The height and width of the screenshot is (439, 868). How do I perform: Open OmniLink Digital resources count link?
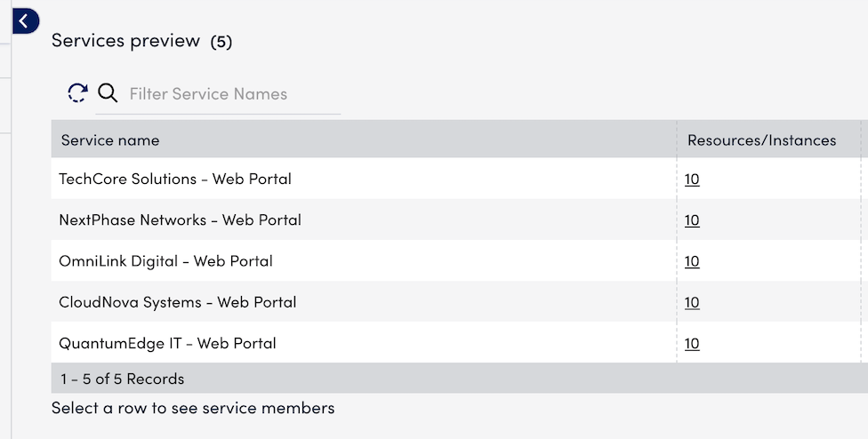(692, 261)
